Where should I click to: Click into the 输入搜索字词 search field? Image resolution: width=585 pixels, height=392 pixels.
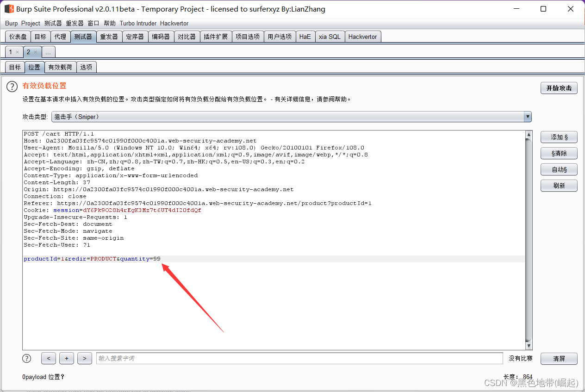point(299,358)
